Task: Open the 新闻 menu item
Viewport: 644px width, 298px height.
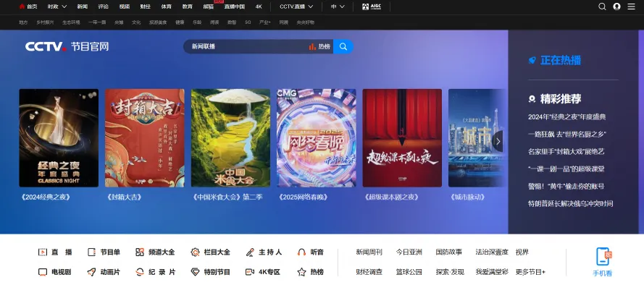Action: point(82,7)
